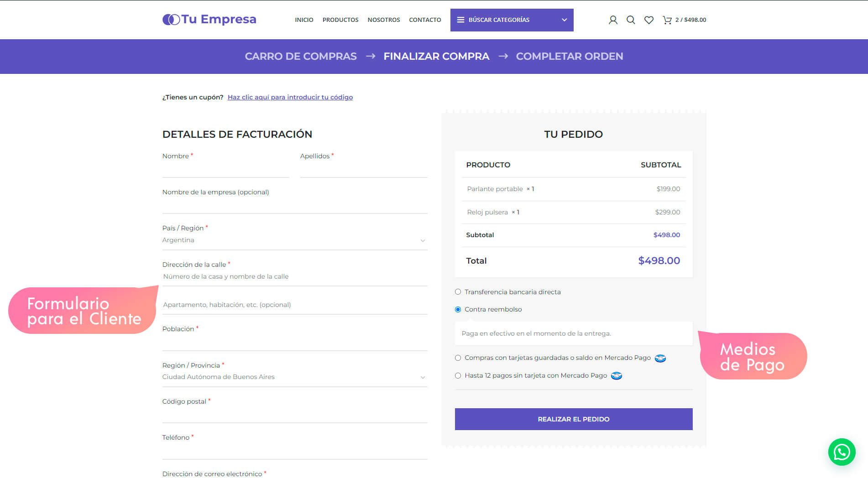
Task: Click the Tu Empresa logo
Action: click(209, 20)
